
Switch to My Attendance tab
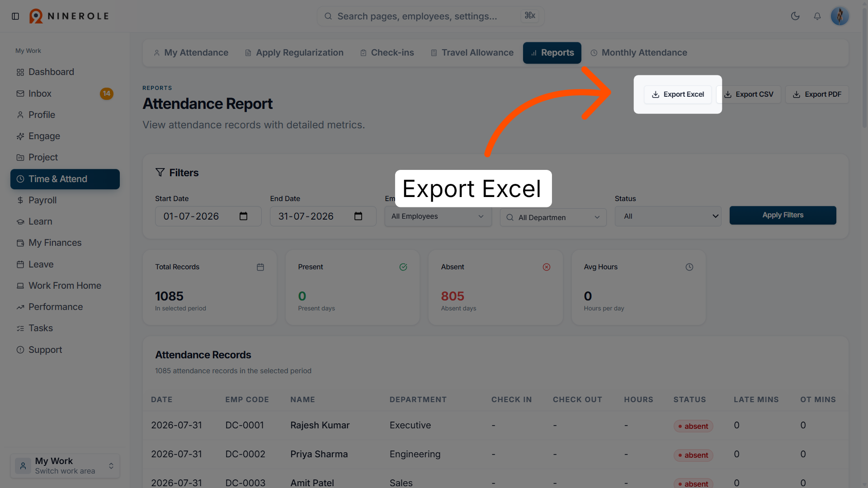click(x=191, y=53)
